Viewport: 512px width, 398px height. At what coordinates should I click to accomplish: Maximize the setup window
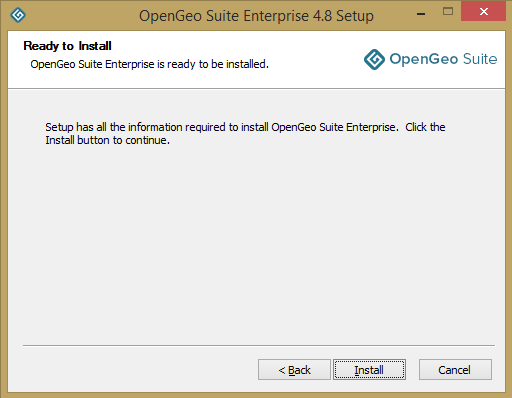click(448, 12)
